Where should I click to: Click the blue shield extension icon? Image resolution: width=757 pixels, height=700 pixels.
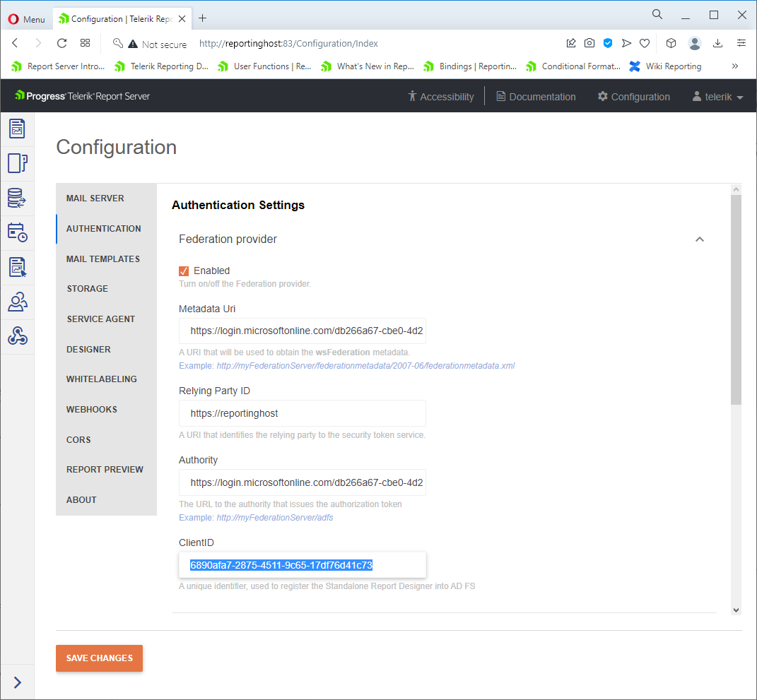pos(608,43)
